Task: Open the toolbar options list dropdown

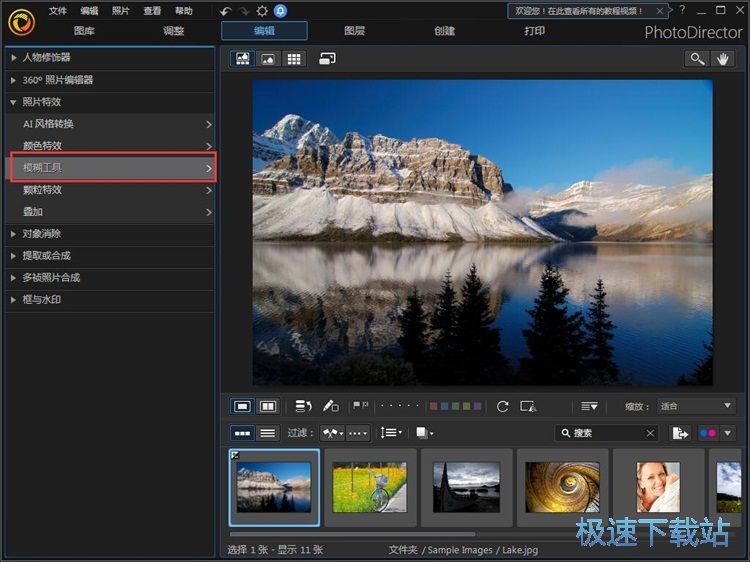Action: point(589,407)
